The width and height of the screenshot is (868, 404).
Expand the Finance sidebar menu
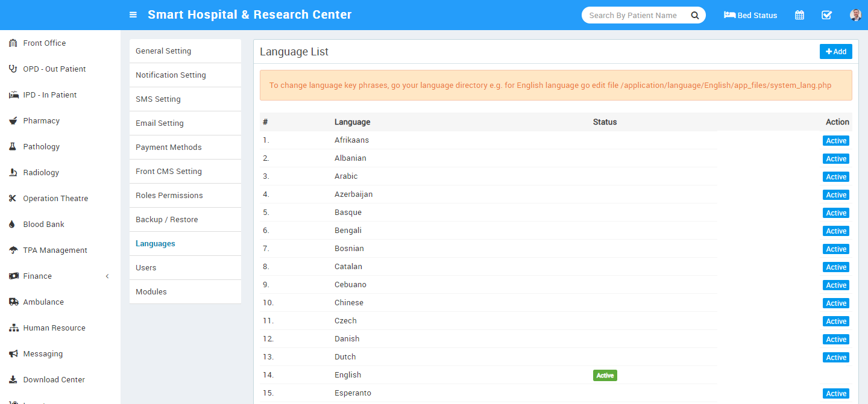[37, 276]
